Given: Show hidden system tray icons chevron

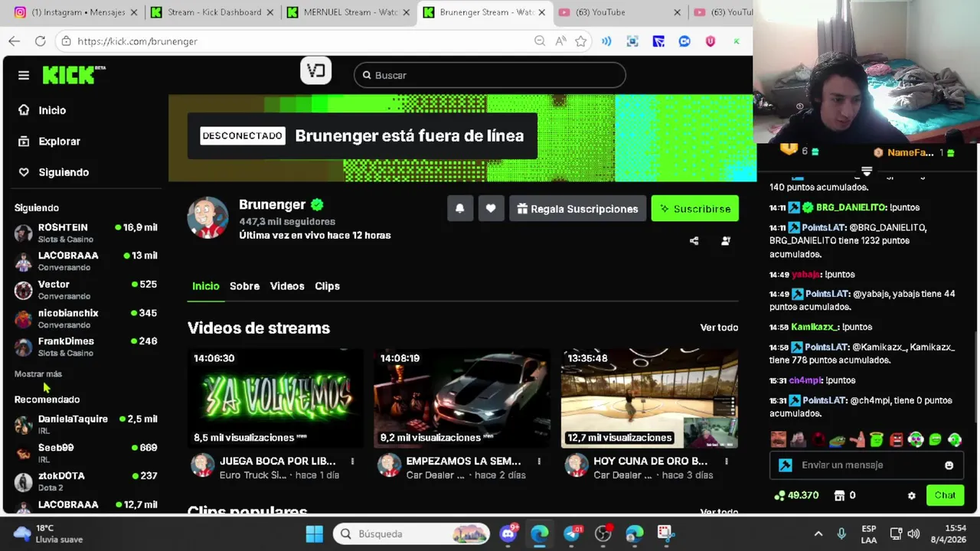Looking at the screenshot, I should click(x=818, y=533).
